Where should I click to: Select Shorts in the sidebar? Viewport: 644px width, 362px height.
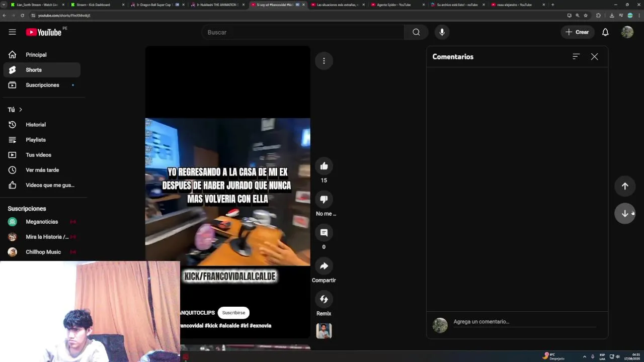click(42, 70)
